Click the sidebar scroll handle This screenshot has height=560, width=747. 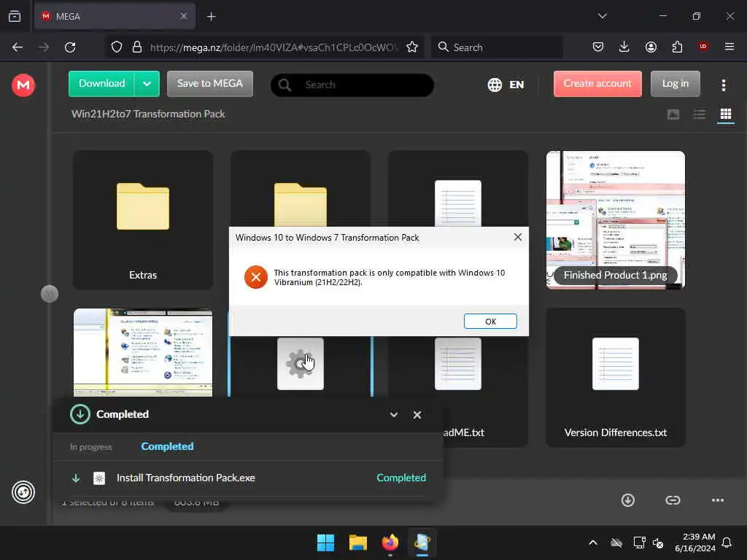tap(50, 294)
